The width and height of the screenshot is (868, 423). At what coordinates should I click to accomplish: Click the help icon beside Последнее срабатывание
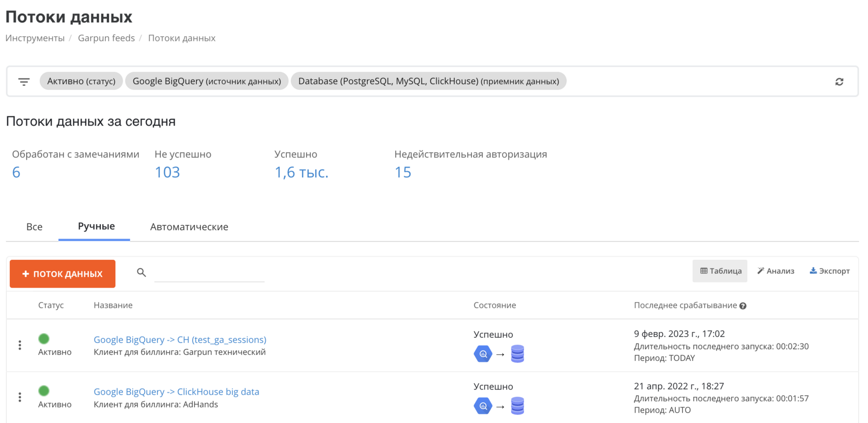[743, 306]
